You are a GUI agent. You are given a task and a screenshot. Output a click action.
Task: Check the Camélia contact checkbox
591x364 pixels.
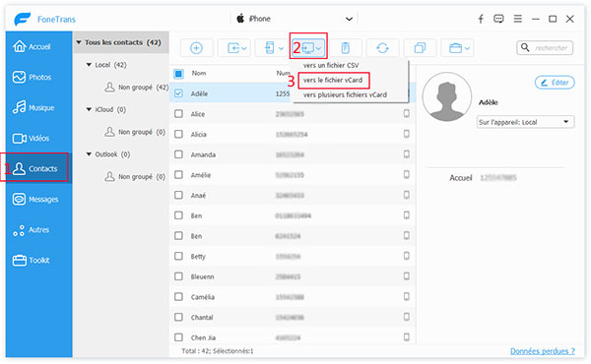[178, 297]
